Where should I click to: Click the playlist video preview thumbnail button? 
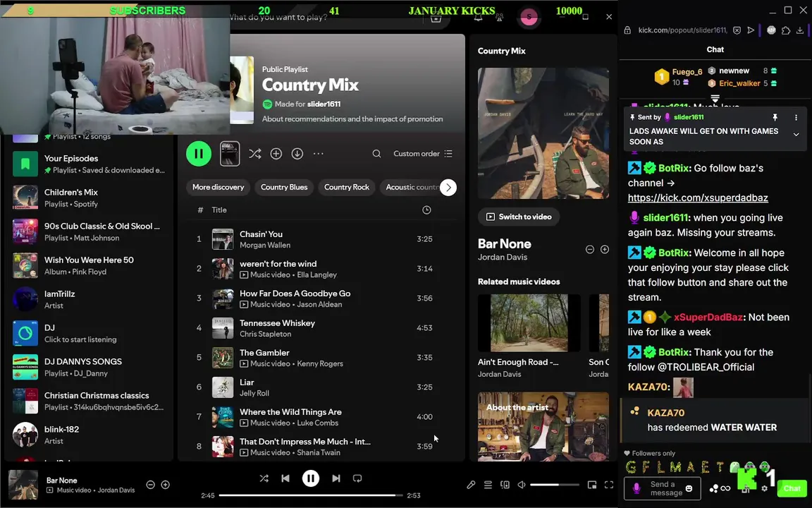(x=229, y=153)
